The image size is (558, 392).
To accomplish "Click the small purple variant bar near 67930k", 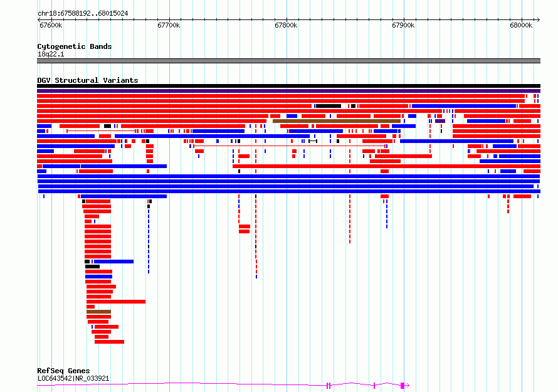I will coord(440,121).
